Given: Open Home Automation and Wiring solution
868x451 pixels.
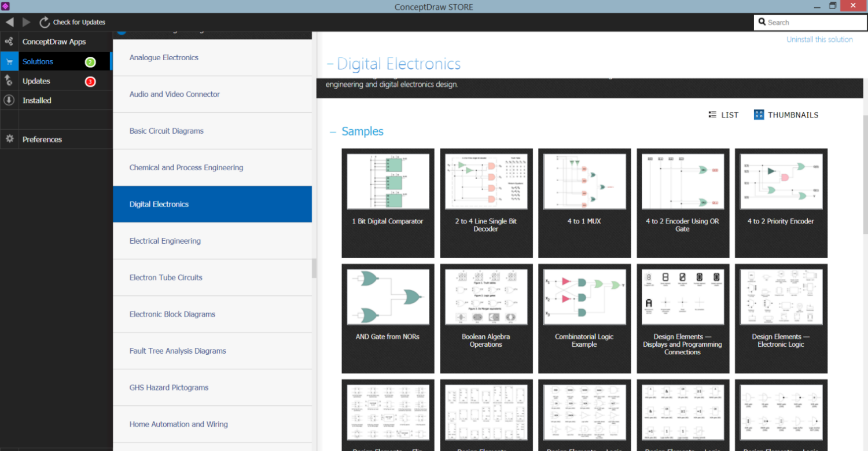Looking at the screenshot, I should [x=212, y=424].
